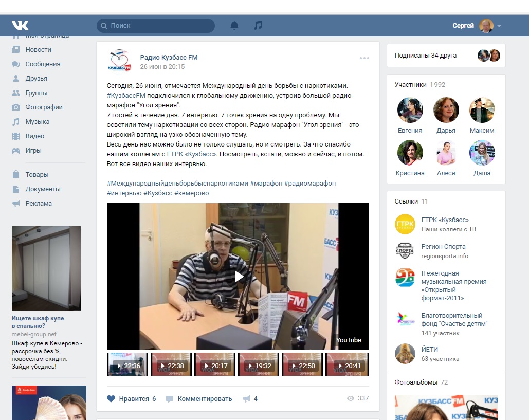
Task: Focus the Поиск search field
Action: click(156, 26)
